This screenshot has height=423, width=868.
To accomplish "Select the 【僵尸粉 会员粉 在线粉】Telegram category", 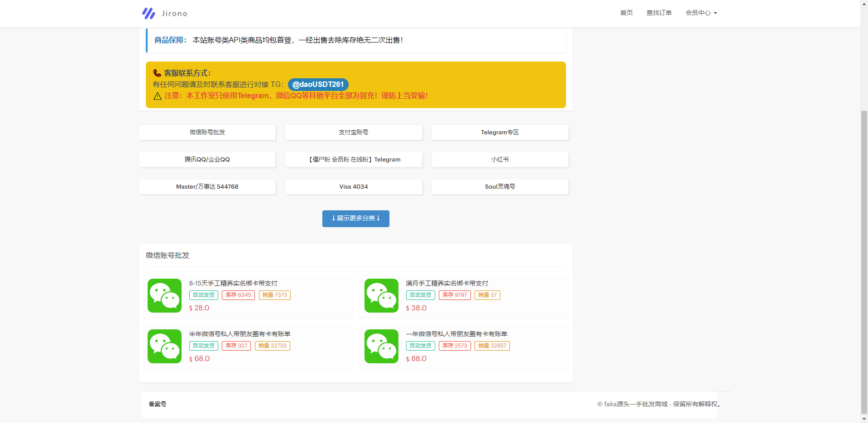I will pyautogui.click(x=354, y=159).
